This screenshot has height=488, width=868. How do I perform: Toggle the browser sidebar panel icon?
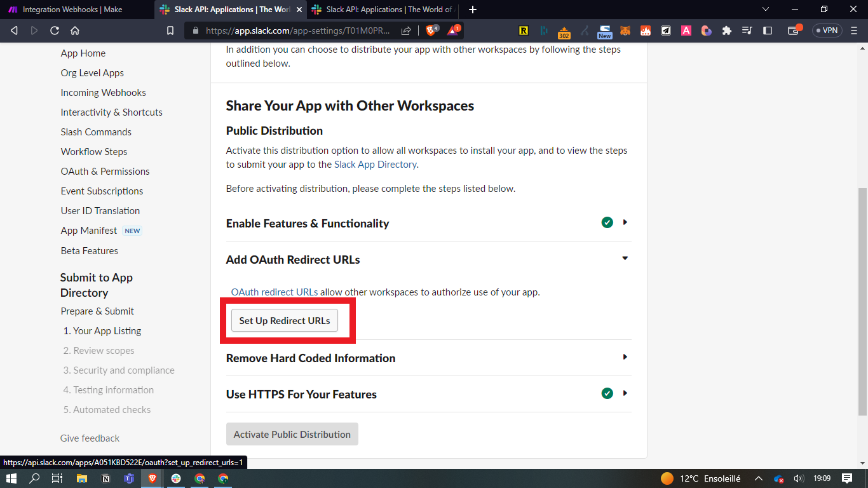768,30
